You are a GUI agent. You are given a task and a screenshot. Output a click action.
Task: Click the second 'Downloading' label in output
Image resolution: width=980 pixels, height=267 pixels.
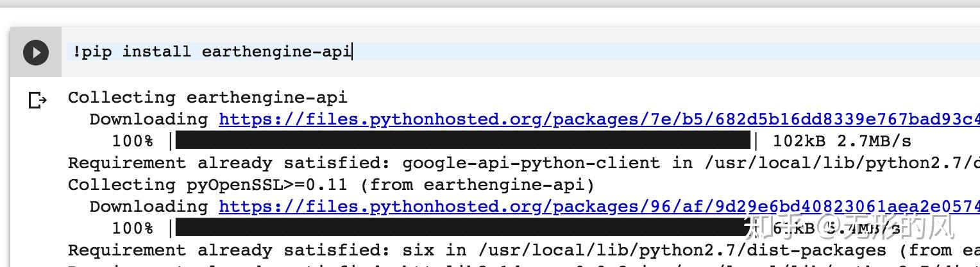(149, 207)
